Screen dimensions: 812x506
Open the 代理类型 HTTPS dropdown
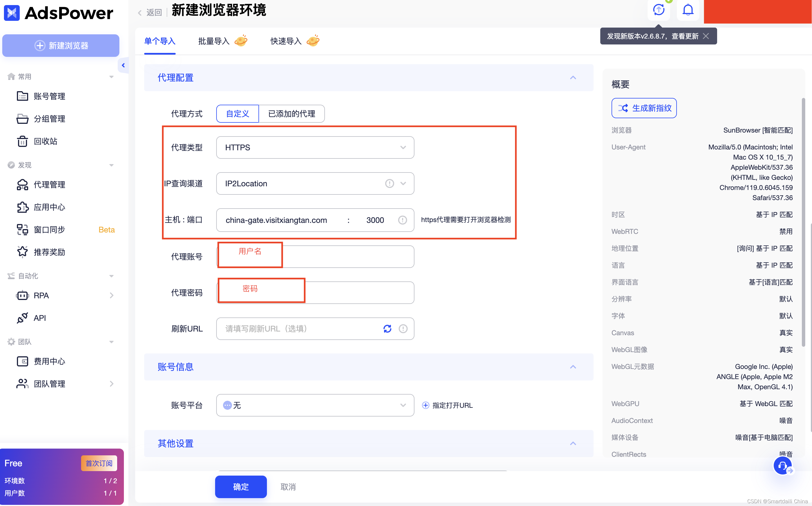314,147
